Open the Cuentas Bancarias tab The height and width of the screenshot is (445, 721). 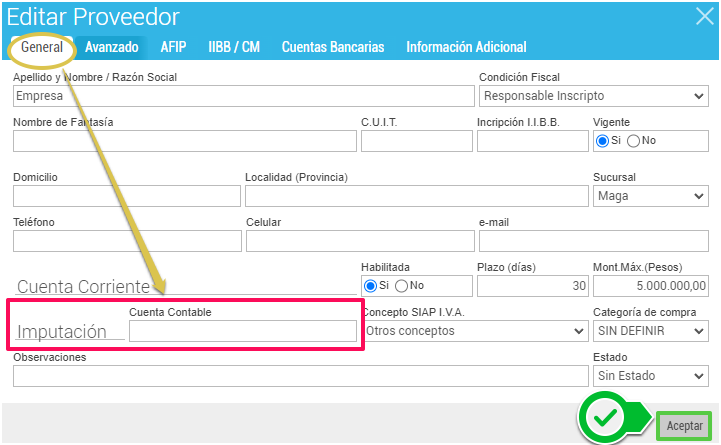coord(332,47)
